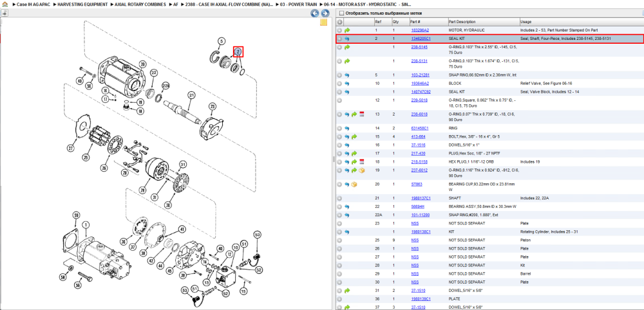644x310 pixels.
Task: Click package box icon in ref 19 row
Action: pos(362,170)
